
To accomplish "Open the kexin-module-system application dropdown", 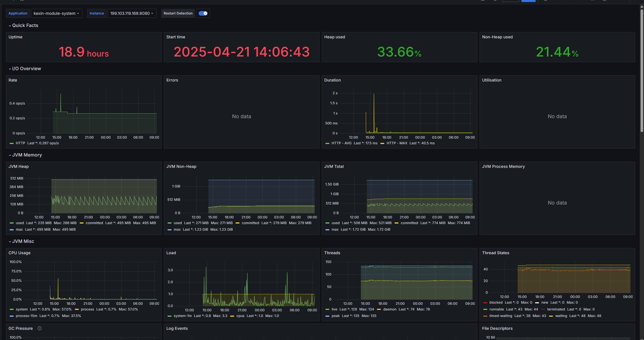I will [56, 13].
